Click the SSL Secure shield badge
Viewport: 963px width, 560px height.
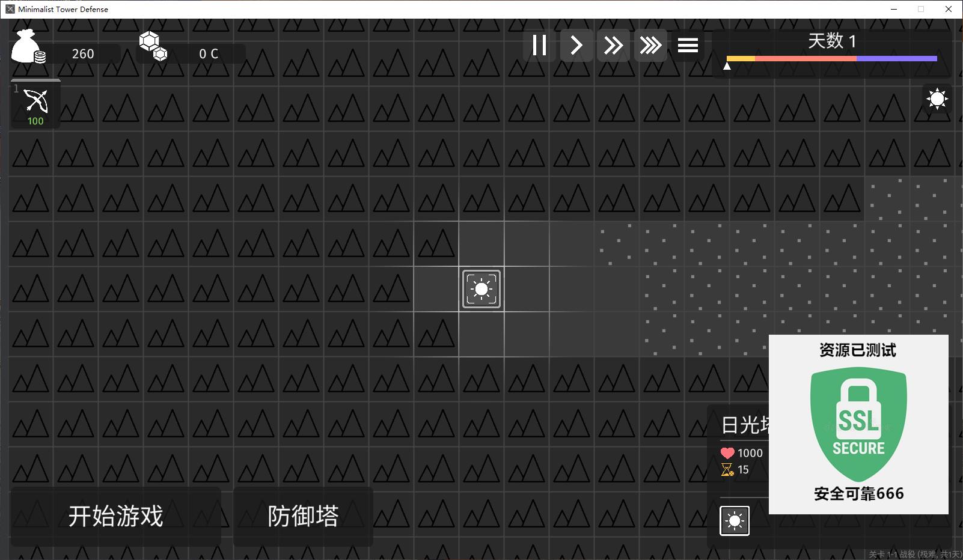tap(858, 424)
